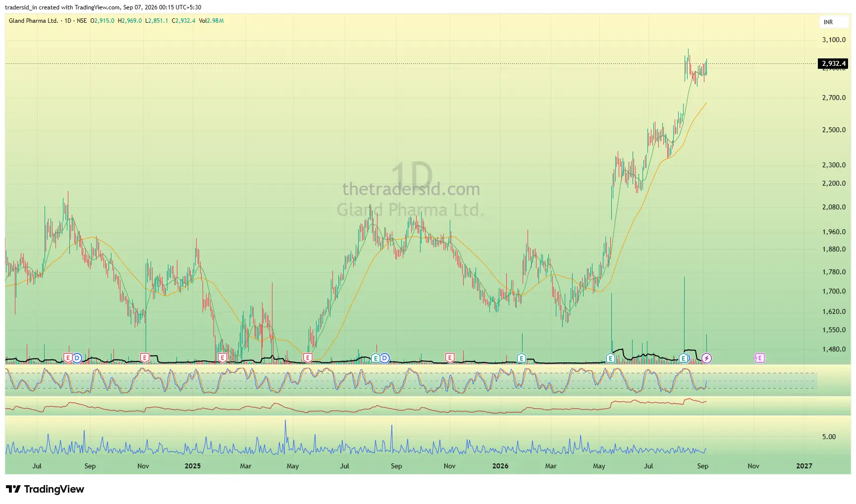This screenshot has width=856, height=504.
Task: Click the Vol 2.98M volume value
Action: (211, 21)
